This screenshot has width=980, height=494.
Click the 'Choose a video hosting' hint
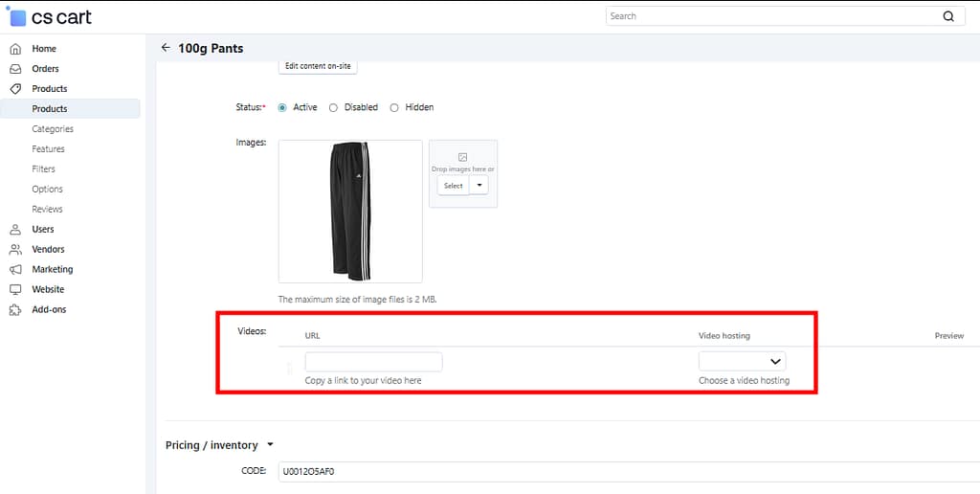744,380
